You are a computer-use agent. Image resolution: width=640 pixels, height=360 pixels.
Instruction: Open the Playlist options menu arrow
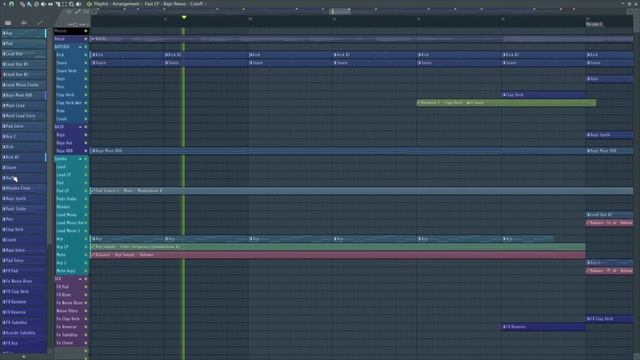coord(3,4)
